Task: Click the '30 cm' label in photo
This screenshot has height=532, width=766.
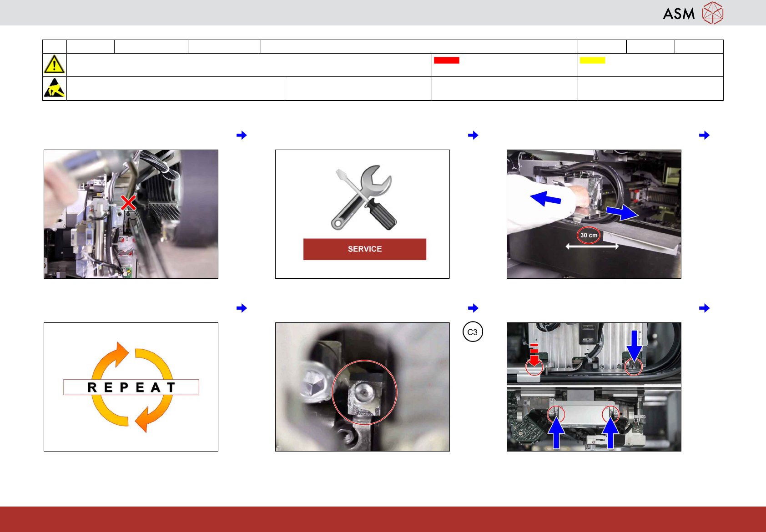Action: tap(589, 235)
